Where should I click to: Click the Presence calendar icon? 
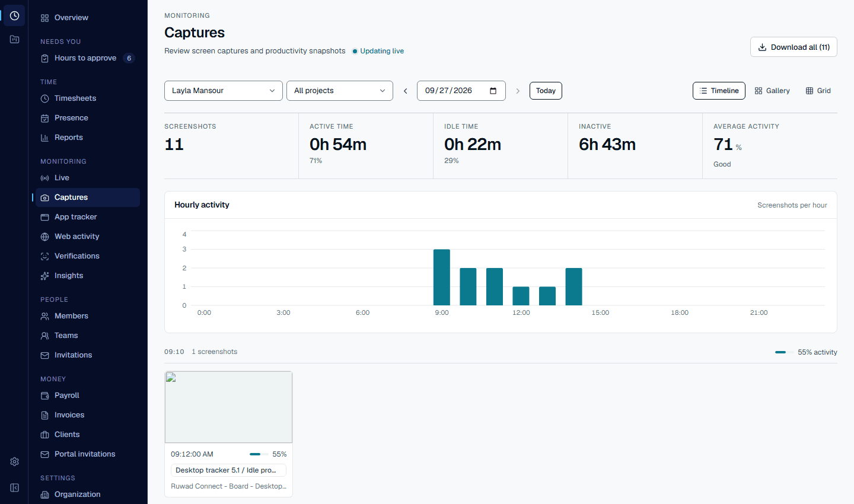point(44,118)
